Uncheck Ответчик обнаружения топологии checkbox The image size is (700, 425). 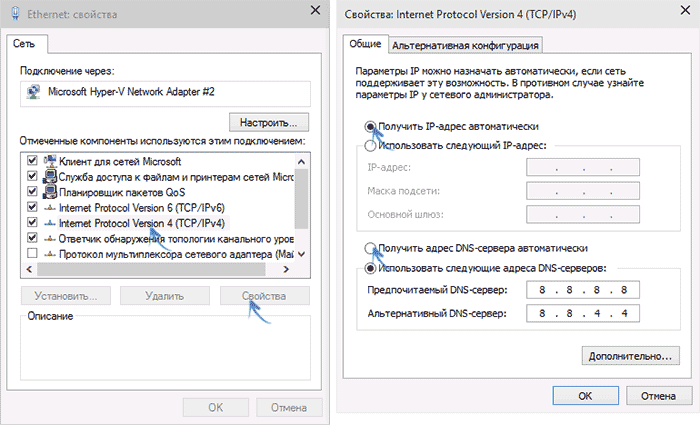tap(32, 238)
